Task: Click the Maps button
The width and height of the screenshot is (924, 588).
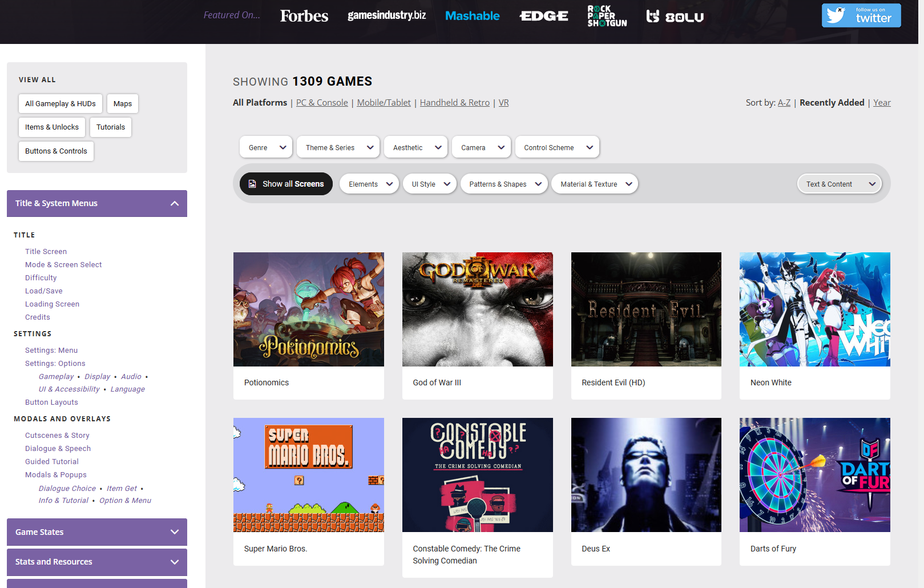Action: click(x=123, y=104)
